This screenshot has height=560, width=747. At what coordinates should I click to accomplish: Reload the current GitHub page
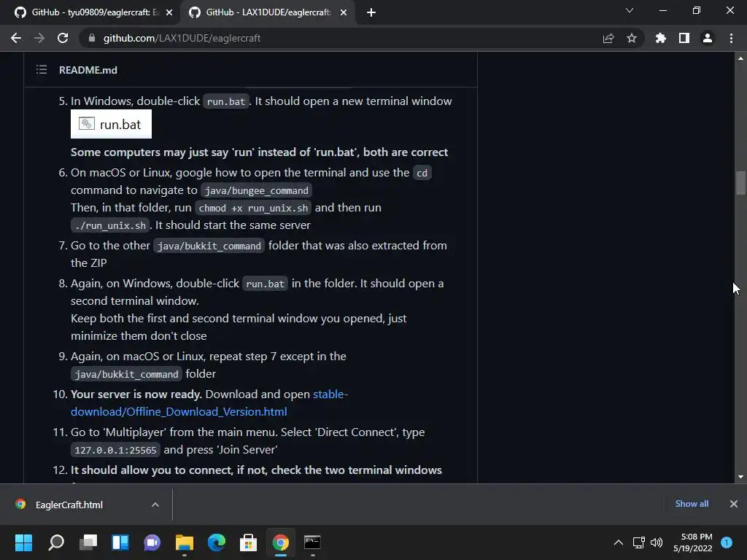[x=63, y=38]
